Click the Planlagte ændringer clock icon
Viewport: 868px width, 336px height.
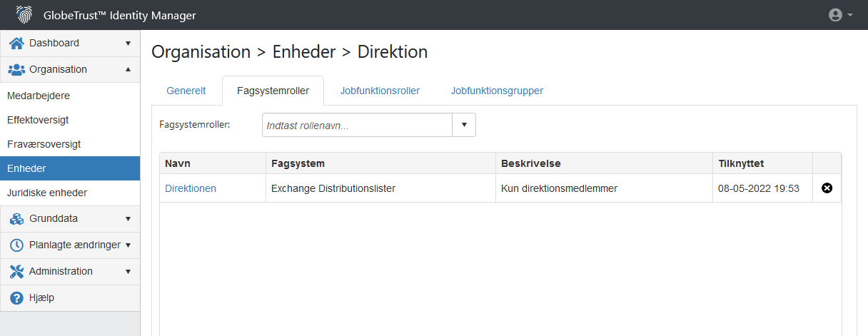click(x=16, y=245)
